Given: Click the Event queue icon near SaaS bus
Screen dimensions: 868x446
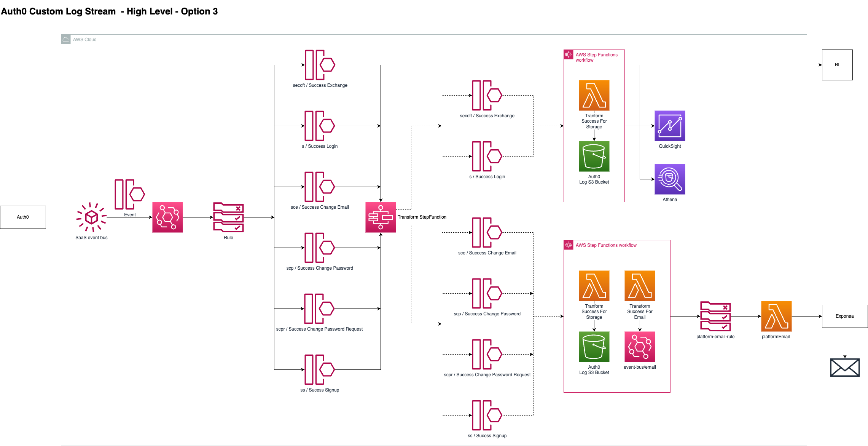Looking at the screenshot, I should click(x=129, y=194).
